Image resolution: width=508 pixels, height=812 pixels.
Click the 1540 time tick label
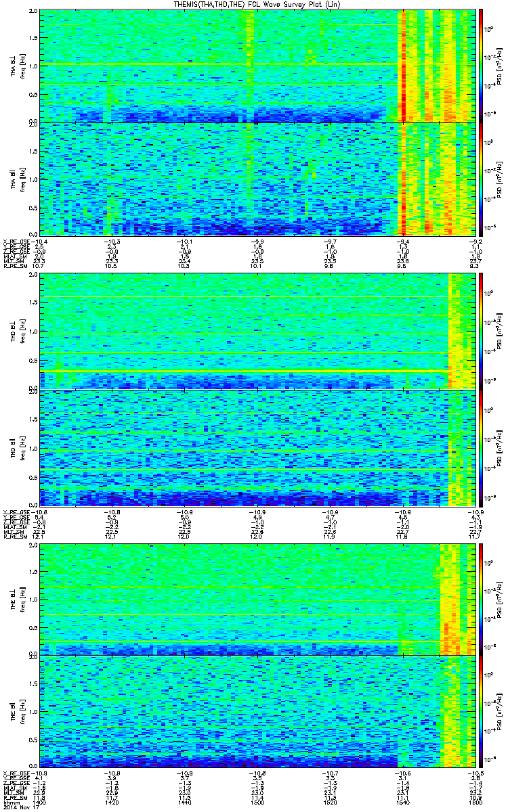point(402,803)
